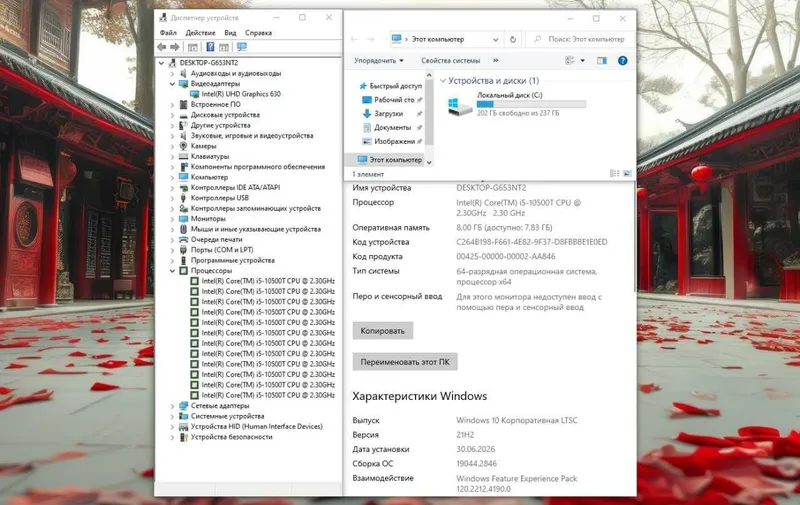The height and width of the screenshot is (505, 800).
Task: Click the scan hardware monitor icon in Device Manager toolbar
Action: pos(241,47)
